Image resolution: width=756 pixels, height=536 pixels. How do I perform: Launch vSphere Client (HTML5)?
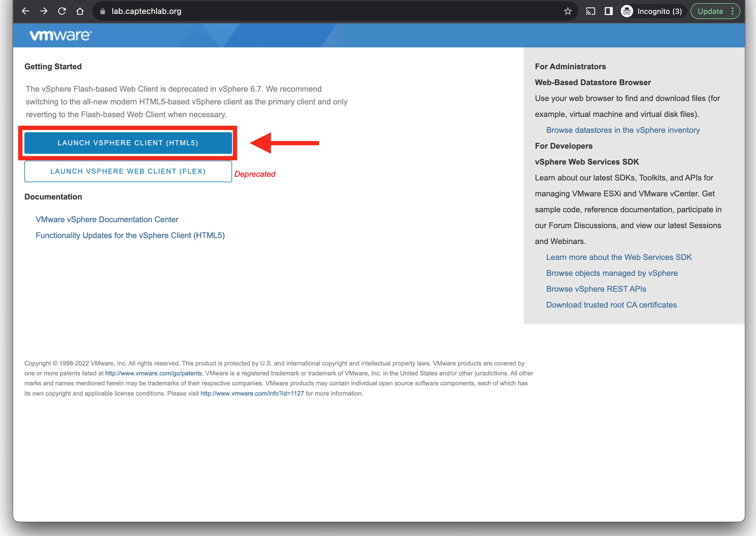pyautogui.click(x=128, y=143)
